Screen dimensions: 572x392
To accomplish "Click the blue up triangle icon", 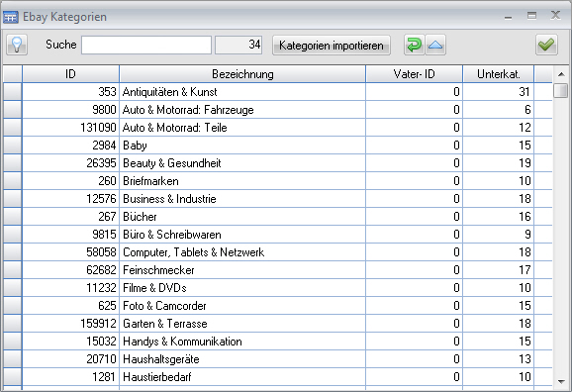I will pyautogui.click(x=435, y=46).
